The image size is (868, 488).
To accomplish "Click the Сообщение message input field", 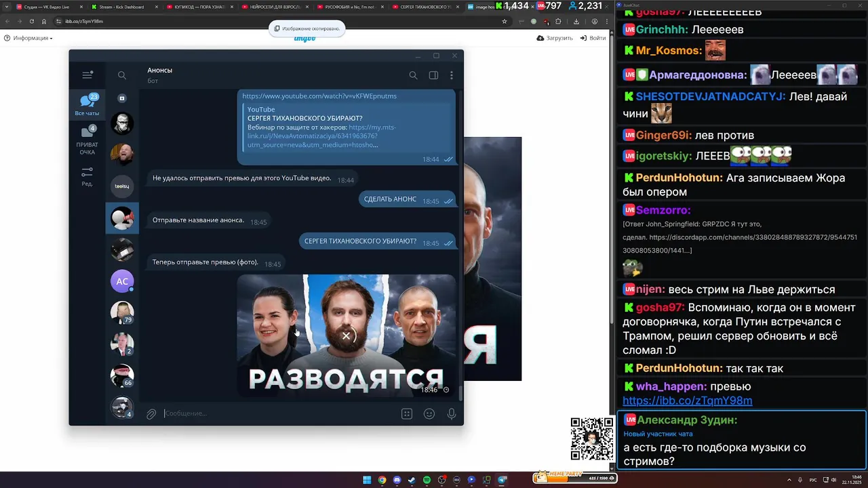I will tap(278, 413).
